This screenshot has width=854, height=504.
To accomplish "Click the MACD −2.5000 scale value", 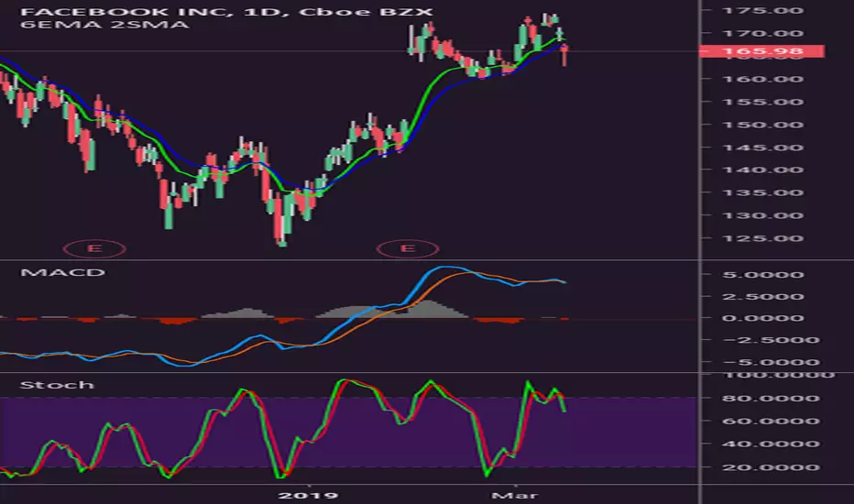I will coord(770,340).
